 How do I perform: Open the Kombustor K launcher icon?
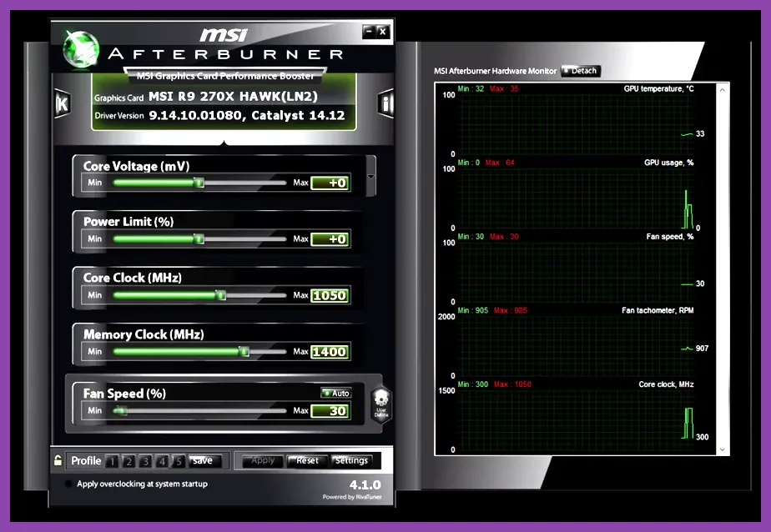click(63, 103)
